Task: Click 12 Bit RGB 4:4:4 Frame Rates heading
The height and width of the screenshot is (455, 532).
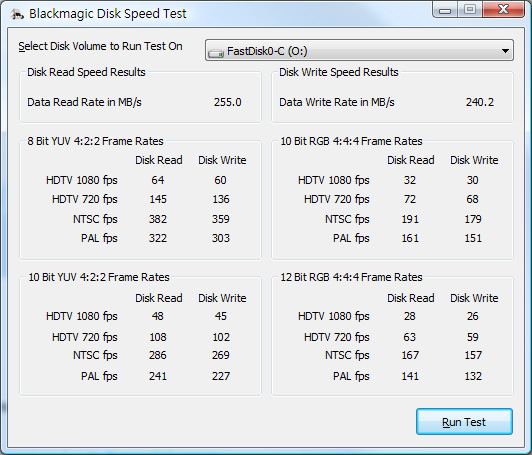Action: pyautogui.click(x=352, y=277)
